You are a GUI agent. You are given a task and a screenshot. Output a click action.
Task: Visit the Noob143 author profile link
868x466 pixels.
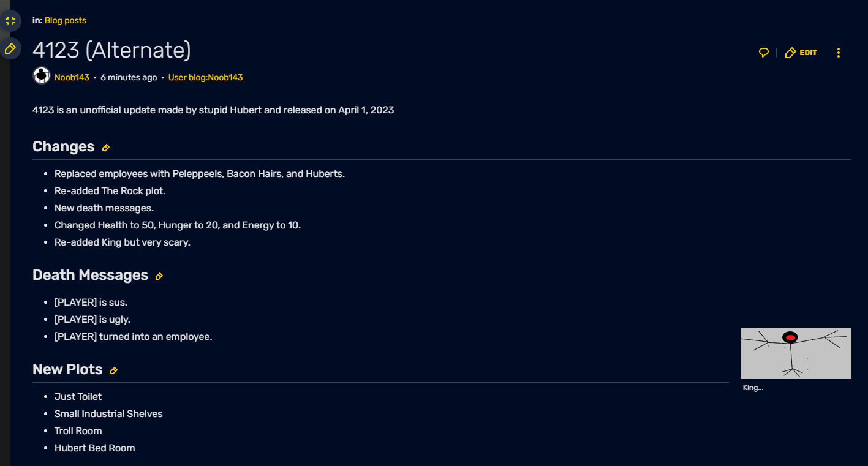coord(72,78)
